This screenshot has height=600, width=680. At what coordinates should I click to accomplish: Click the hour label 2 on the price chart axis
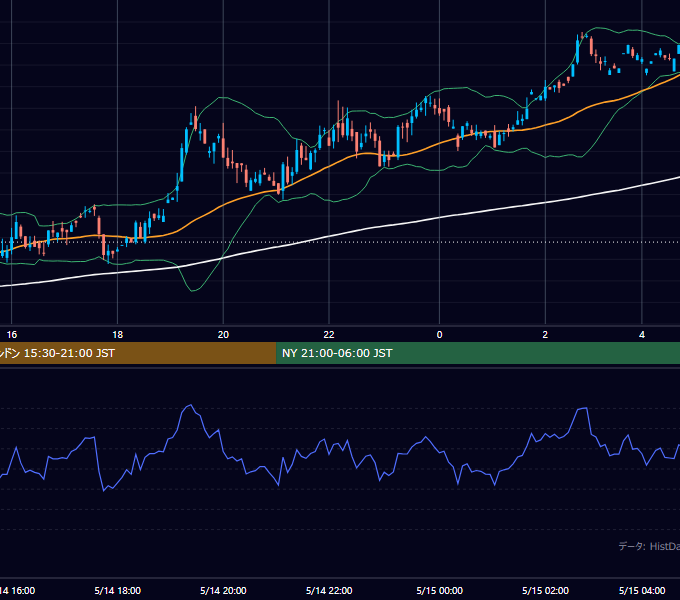(546, 334)
